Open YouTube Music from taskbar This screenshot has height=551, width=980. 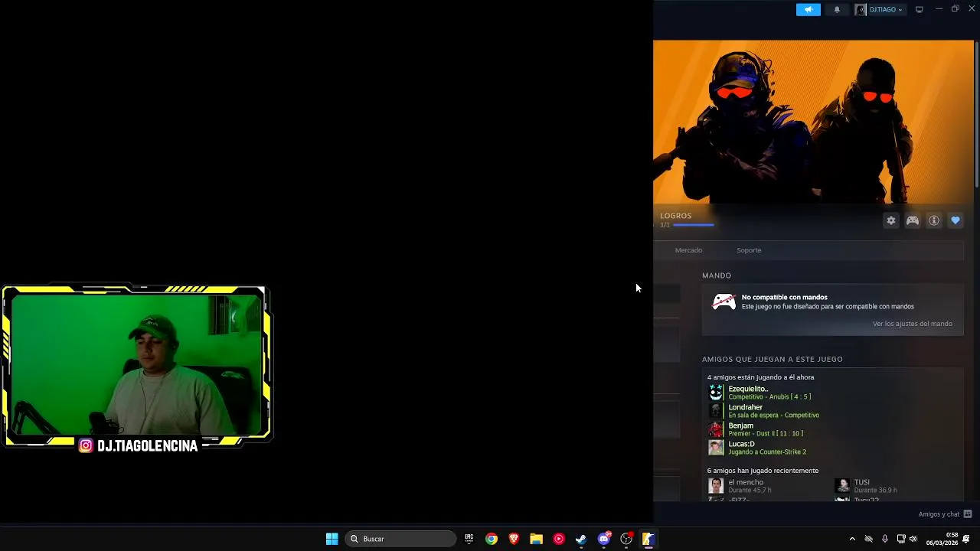tap(559, 539)
